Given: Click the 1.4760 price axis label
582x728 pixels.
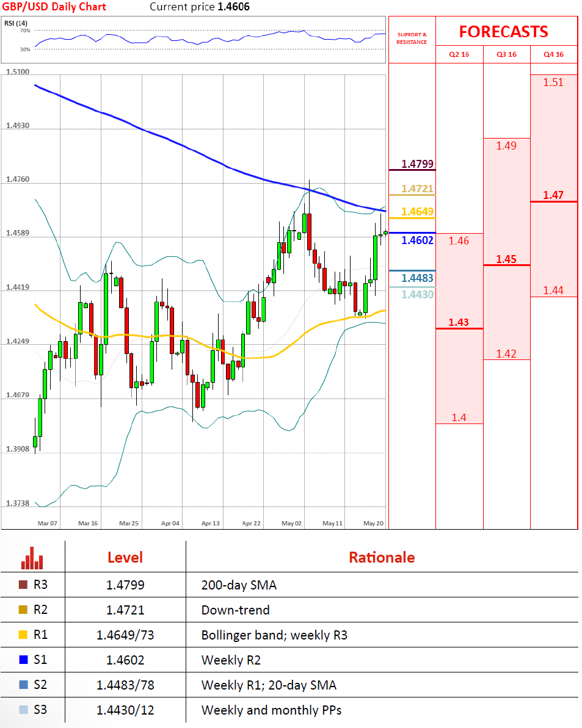Looking at the screenshot, I should coord(18,179).
